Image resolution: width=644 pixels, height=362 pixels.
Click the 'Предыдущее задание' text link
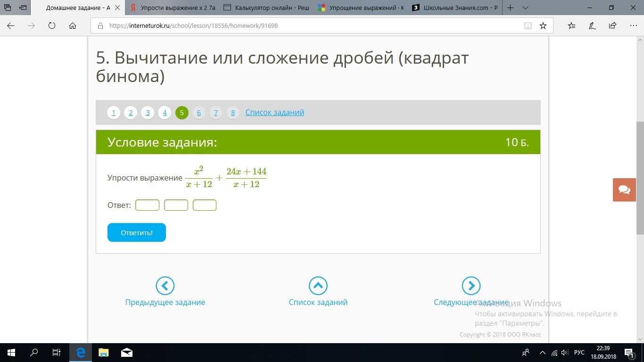click(165, 302)
